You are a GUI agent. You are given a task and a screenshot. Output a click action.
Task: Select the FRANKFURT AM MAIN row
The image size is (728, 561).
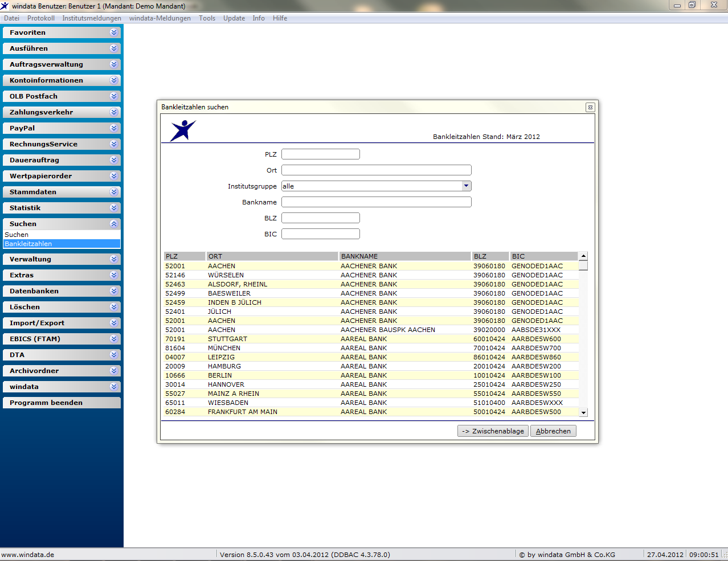coord(371,412)
